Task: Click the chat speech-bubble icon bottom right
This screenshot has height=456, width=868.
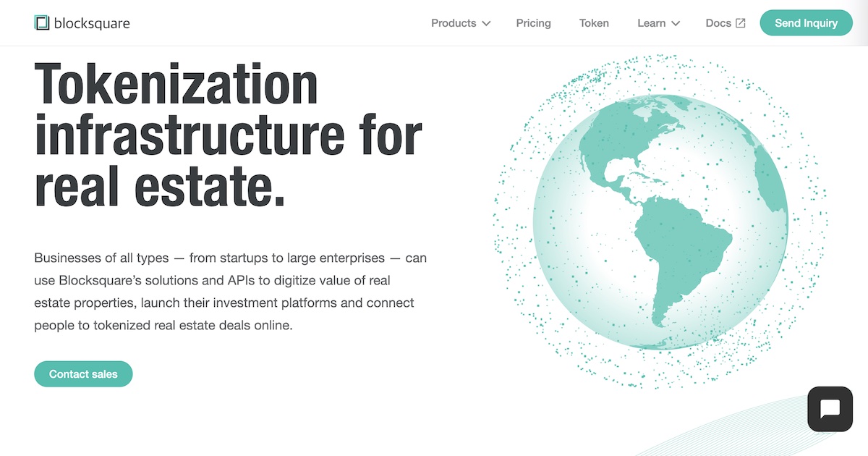Action: (x=829, y=409)
